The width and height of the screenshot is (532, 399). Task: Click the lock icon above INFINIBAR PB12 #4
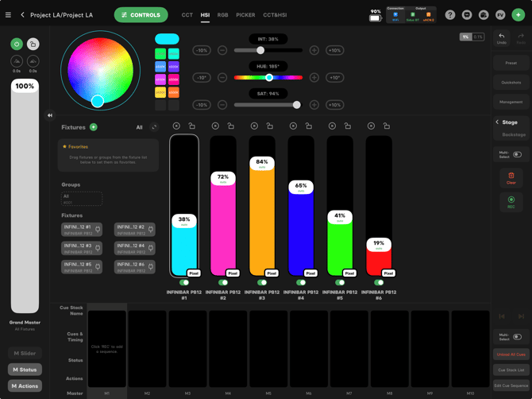(x=309, y=126)
